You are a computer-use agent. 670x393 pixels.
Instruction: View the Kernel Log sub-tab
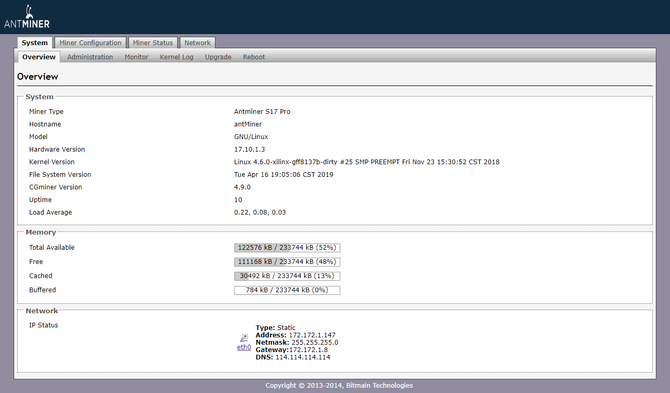pyautogui.click(x=176, y=57)
